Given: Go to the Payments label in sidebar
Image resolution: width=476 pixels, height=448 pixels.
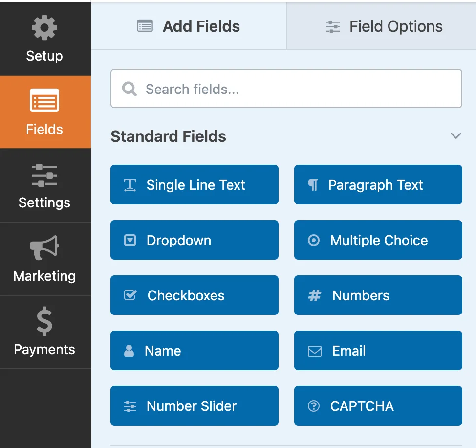Looking at the screenshot, I should [44, 350].
